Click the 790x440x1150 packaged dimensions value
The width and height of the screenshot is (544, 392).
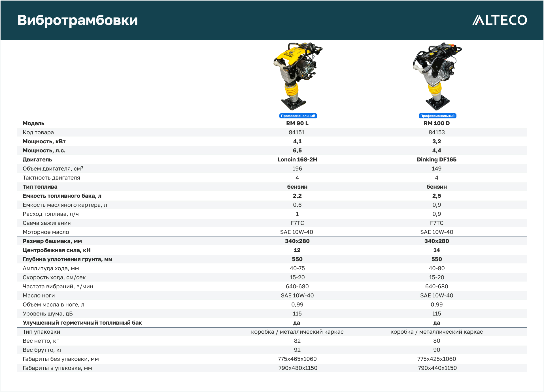pos(437,368)
